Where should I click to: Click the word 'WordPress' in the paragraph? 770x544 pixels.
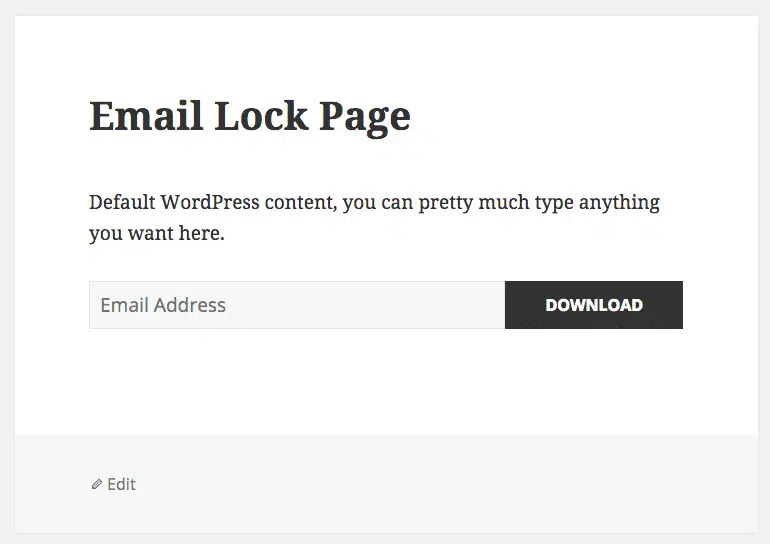[x=210, y=202]
